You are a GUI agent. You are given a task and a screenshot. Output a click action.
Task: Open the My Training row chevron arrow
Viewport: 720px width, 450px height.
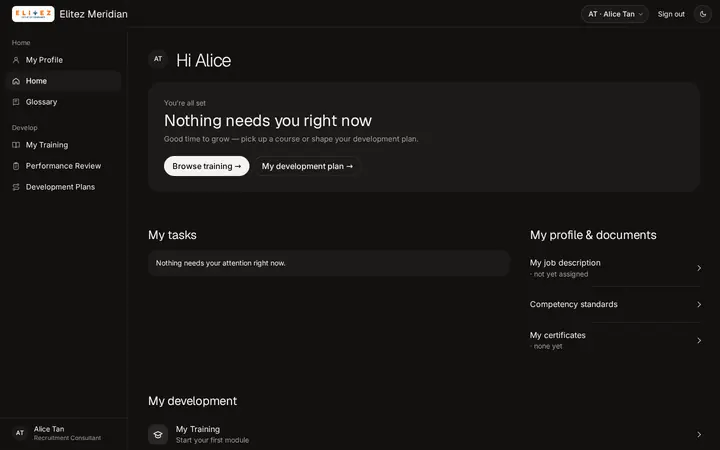699,434
